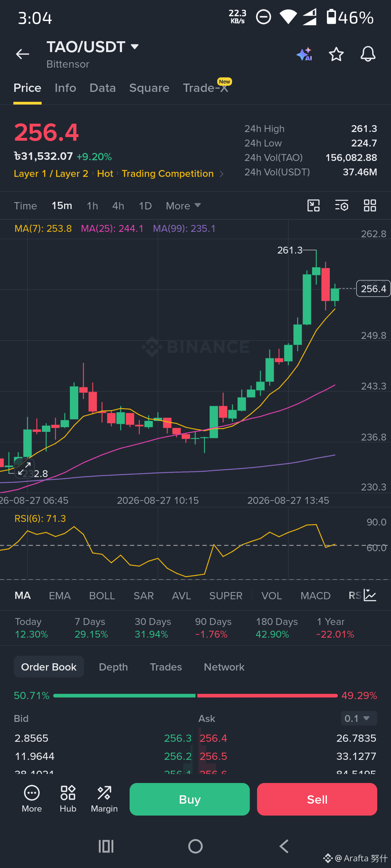Open price alert bell icon
The width and height of the screenshot is (391, 868).
tap(368, 54)
